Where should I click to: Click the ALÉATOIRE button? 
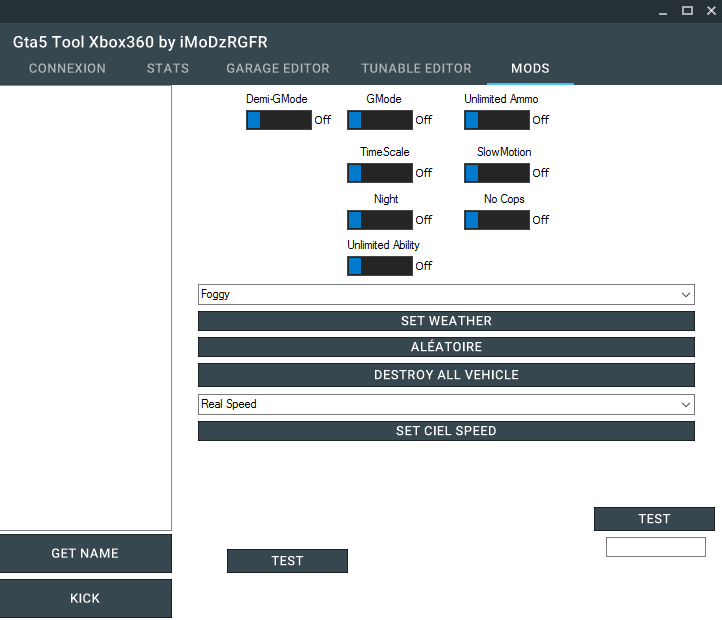pos(446,347)
